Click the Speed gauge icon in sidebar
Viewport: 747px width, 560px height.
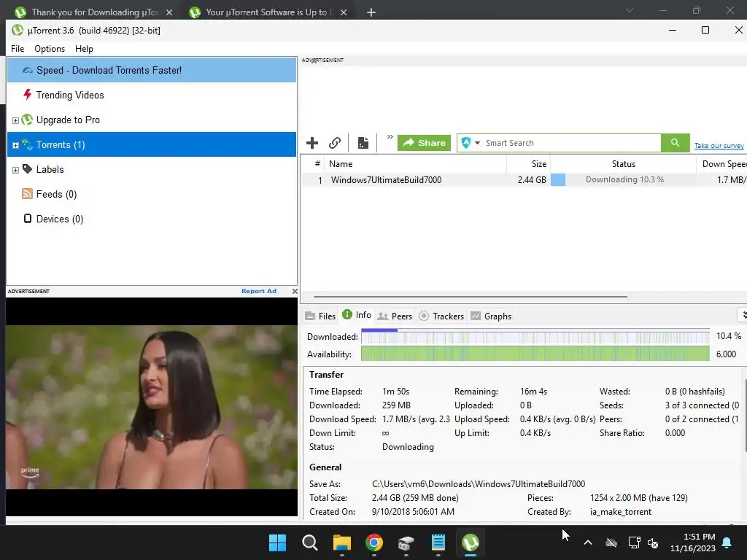click(x=28, y=71)
